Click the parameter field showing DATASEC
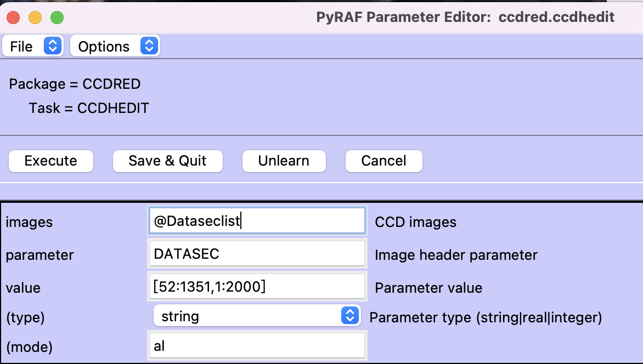Viewport: 643px width, 364px height. coord(256,254)
